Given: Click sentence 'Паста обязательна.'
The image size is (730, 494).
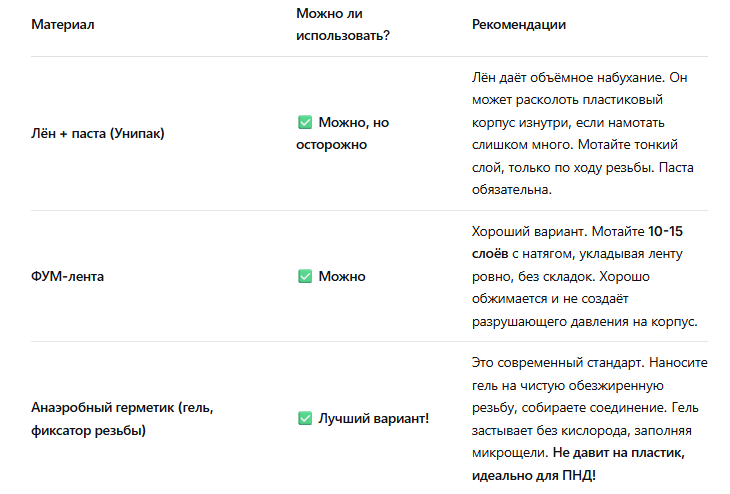Looking at the screenshot, I should click(x=582, y=179).
